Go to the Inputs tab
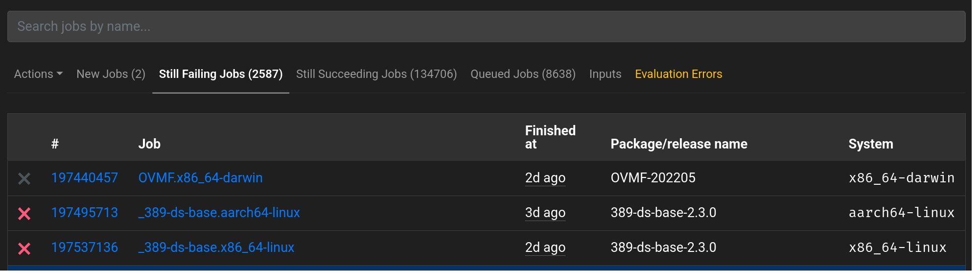Viewport: 980px width, 273px height. tap(605, 74)
